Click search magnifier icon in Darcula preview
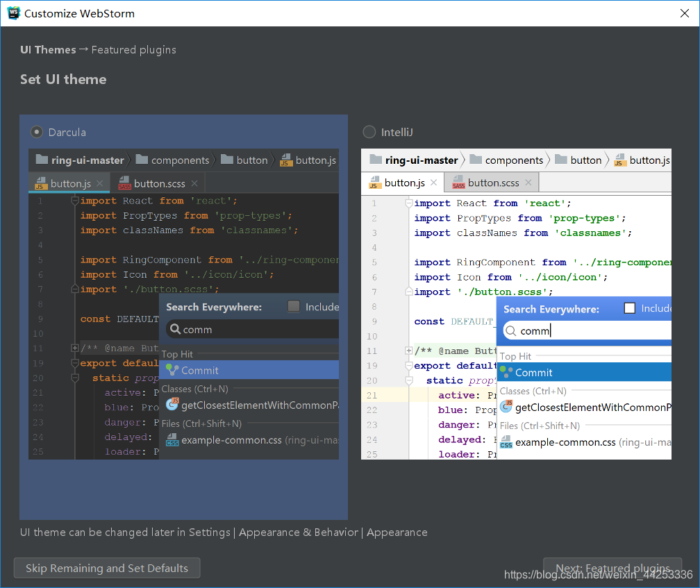Screen dimensions: 700x588 click(176, 329)
